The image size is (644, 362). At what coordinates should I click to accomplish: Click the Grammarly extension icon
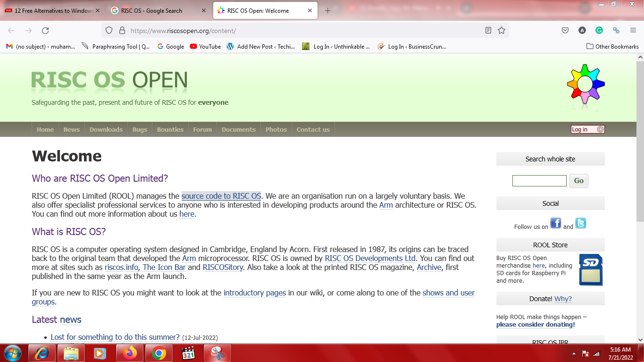click(599, 30)
